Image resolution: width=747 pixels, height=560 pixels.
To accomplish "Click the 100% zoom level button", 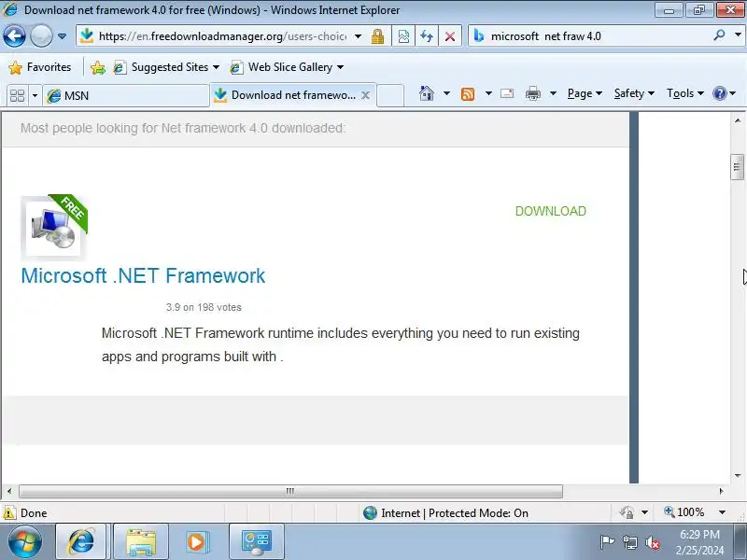I will 684,512.
